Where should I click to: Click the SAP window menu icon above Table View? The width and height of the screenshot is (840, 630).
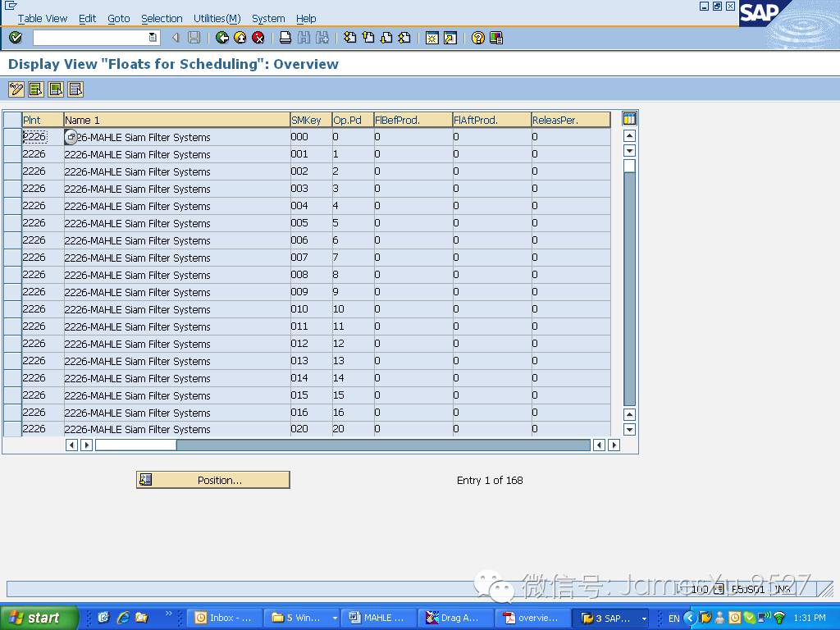coord(10,6)
